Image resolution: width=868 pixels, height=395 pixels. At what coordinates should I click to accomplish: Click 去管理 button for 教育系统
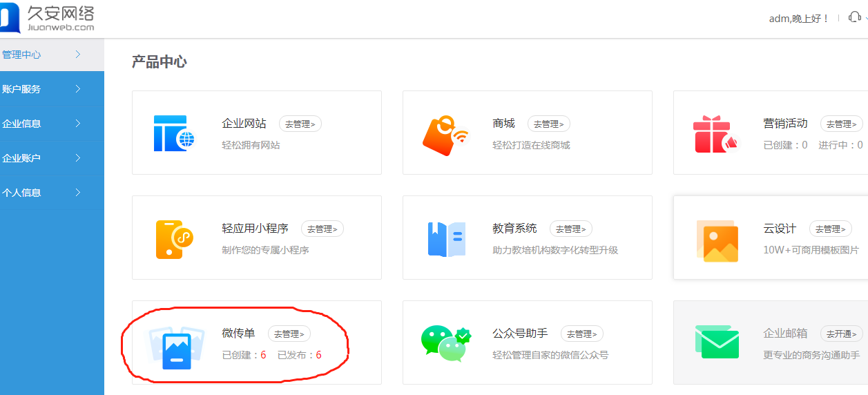(x=571, y=229)
